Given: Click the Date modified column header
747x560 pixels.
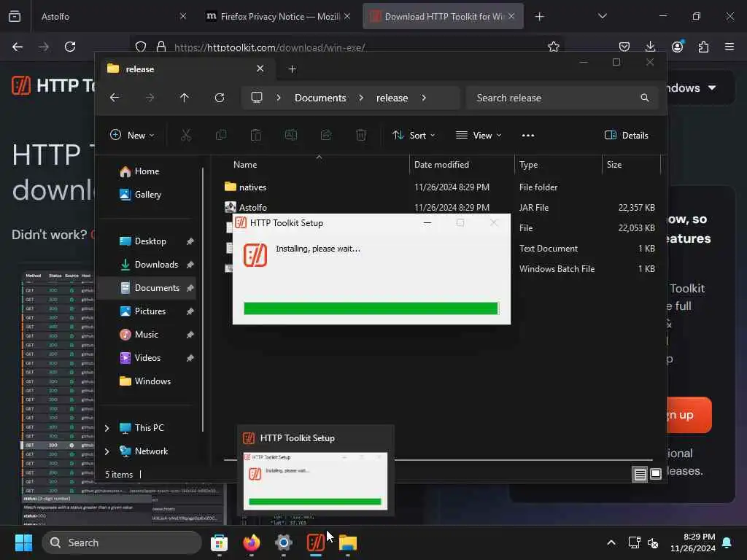Looking at the screenshot, I should click(x=461, y=164).
